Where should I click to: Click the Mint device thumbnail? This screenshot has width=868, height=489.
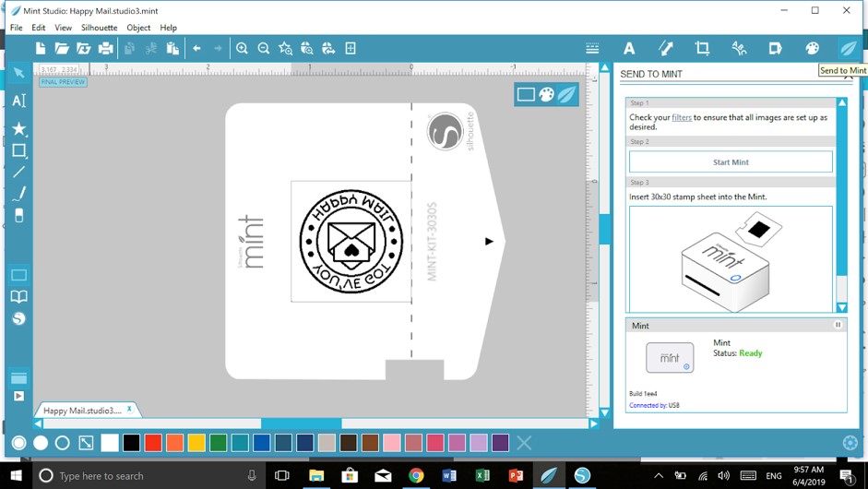coord(670,358)
